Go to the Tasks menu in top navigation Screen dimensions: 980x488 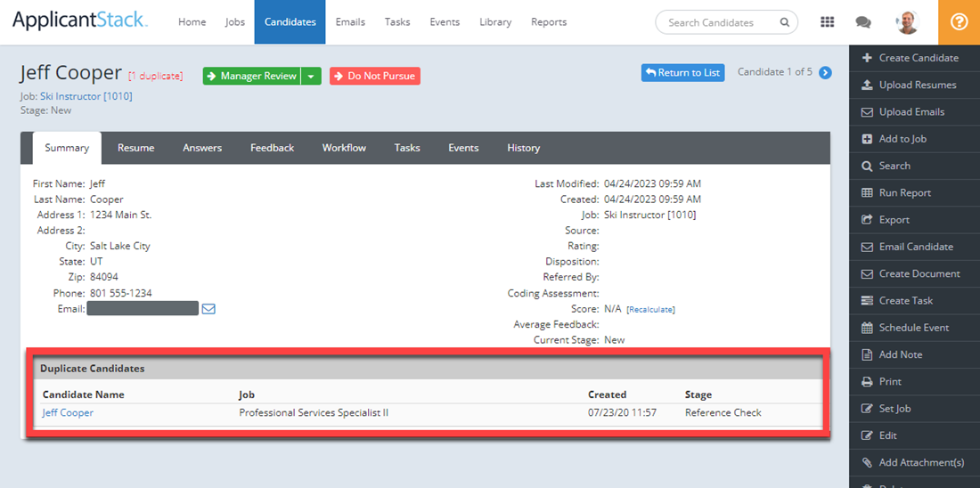click(397, 22)
